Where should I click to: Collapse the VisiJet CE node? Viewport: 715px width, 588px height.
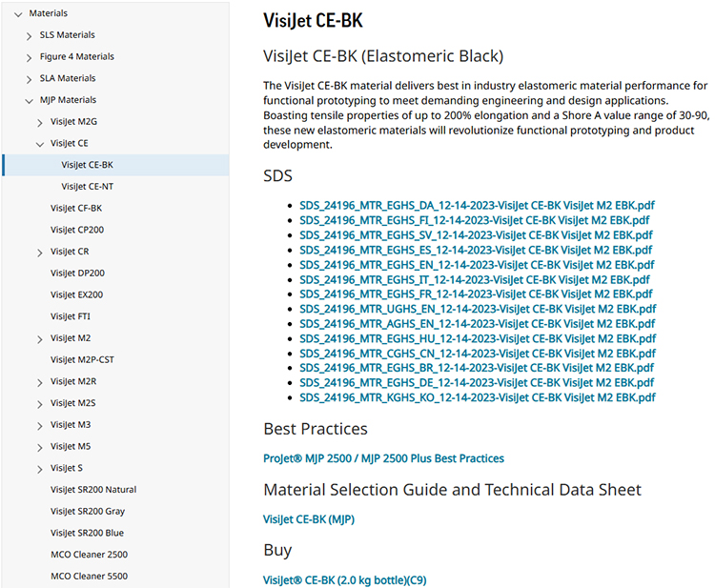[x=40, y=144]
